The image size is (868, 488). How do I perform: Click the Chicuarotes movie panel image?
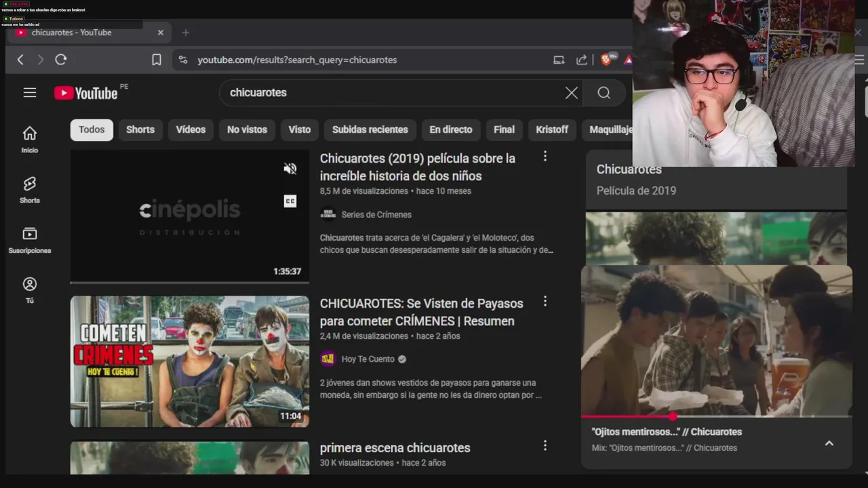tap(716, 238)
